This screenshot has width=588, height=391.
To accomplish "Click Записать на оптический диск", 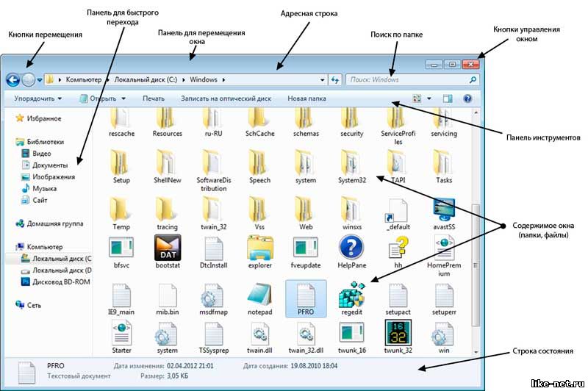I will coord(226,98).
